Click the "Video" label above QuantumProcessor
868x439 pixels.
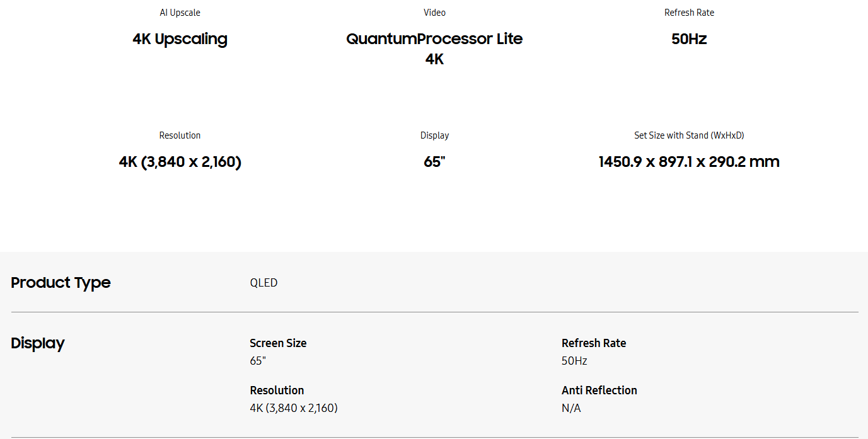click(434, 13)
